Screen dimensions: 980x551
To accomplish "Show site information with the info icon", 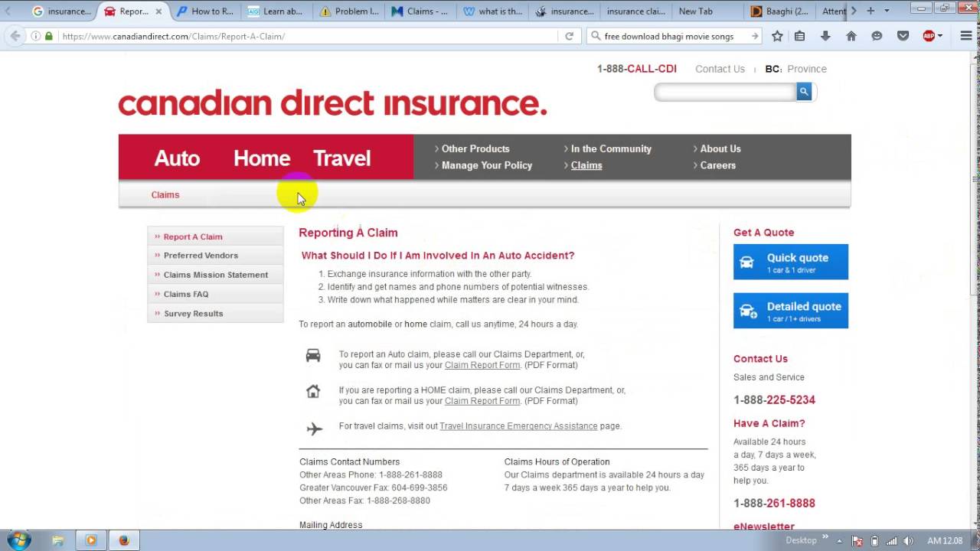I will click(x=36, y=36).
